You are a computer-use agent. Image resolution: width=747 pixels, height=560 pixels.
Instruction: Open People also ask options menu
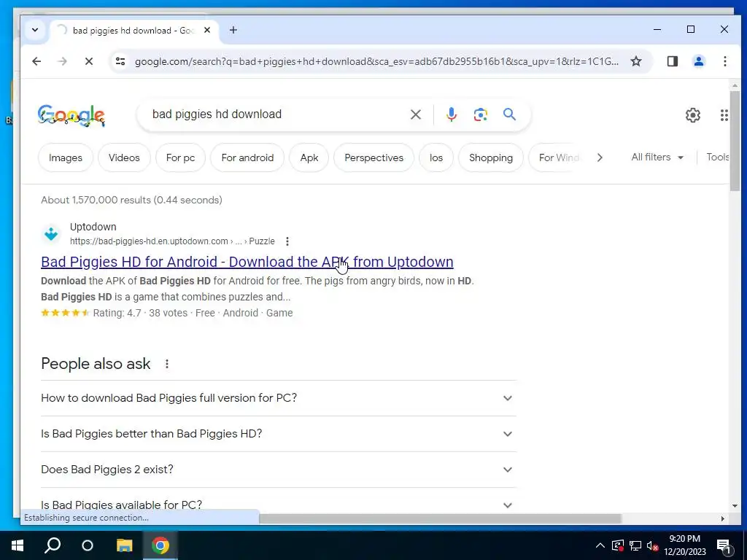click(x=167, y=364)
